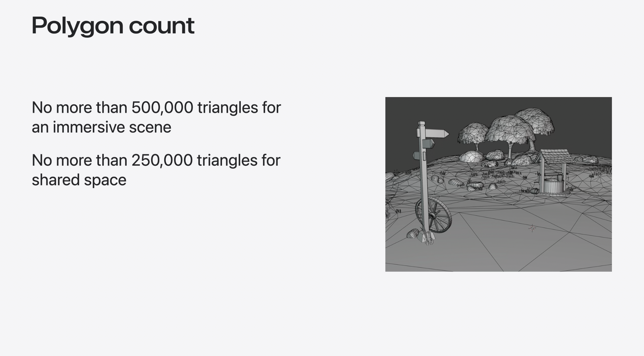Click the 250,000 triangles shared space text
The image size is (644, 356).
pyautogui.click(x=156, y=170)
